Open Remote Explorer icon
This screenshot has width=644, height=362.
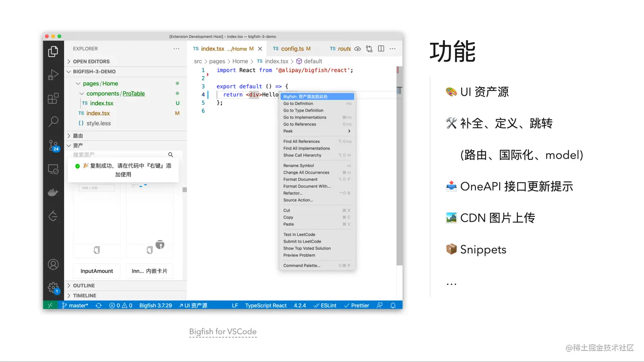53,169
